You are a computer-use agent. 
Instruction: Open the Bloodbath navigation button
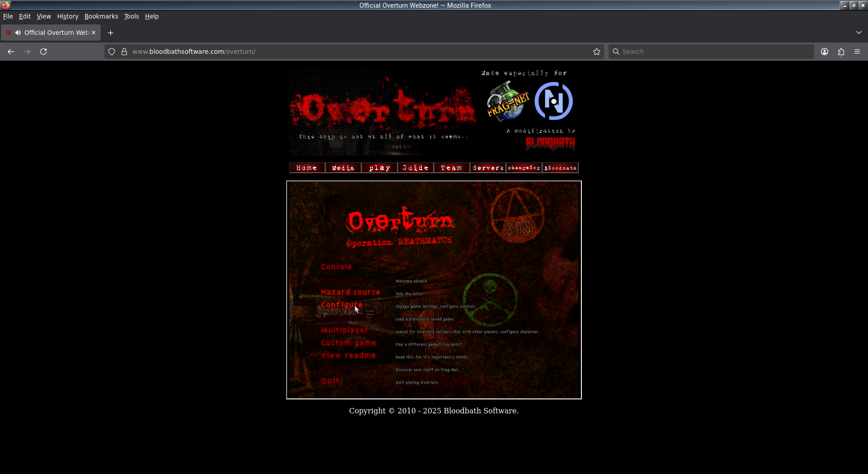[560, 168]
